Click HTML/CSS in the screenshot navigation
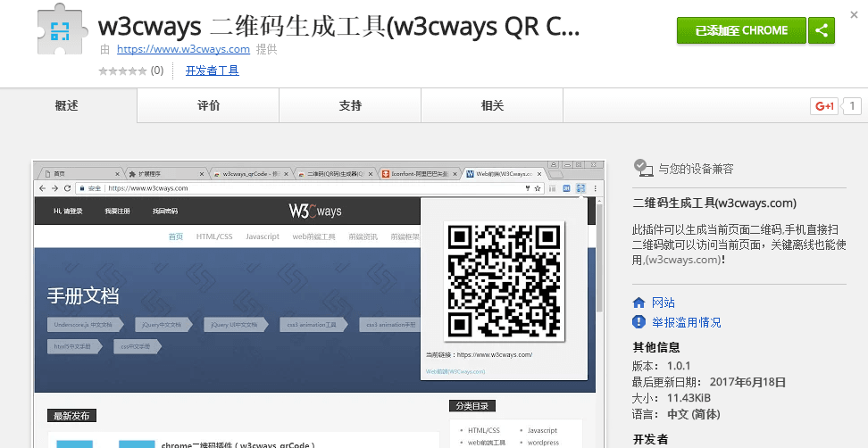The width and height of the screenshot is (868, 448). (x=214, y=236)
